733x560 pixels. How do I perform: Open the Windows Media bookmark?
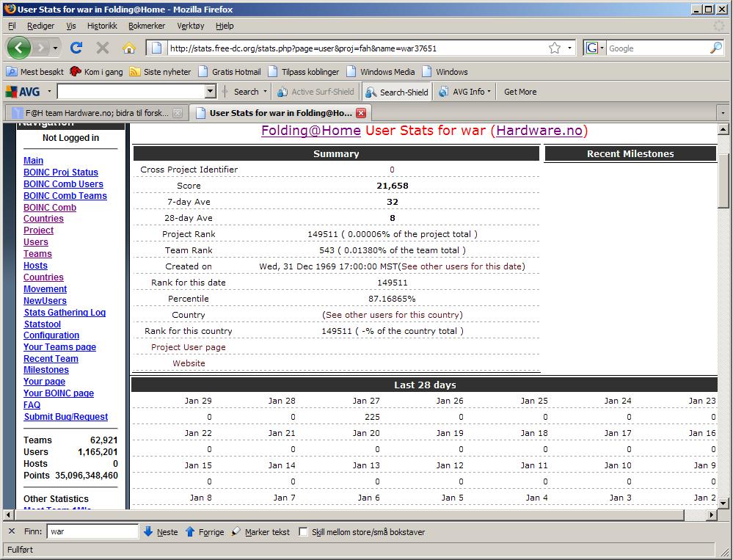tap(381, 71)
